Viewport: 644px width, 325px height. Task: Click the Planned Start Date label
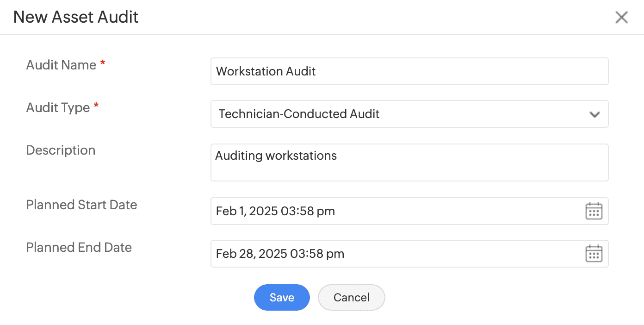tap(81, 205)
